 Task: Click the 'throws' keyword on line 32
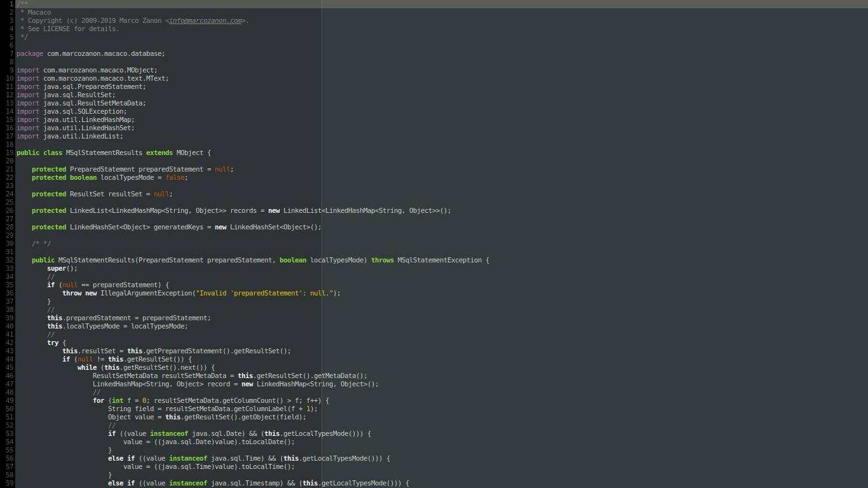pyautogui.click(x=383, y=260)
